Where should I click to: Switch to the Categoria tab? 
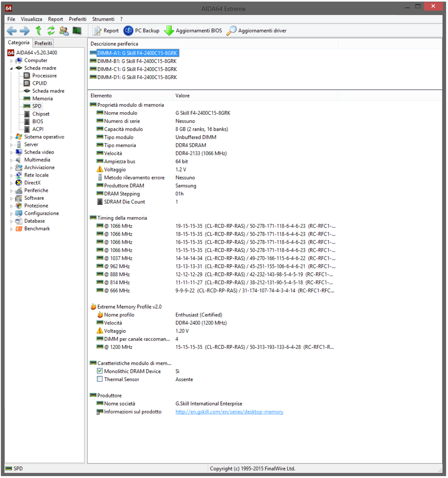pyautogui.click(x=19, y=42)
